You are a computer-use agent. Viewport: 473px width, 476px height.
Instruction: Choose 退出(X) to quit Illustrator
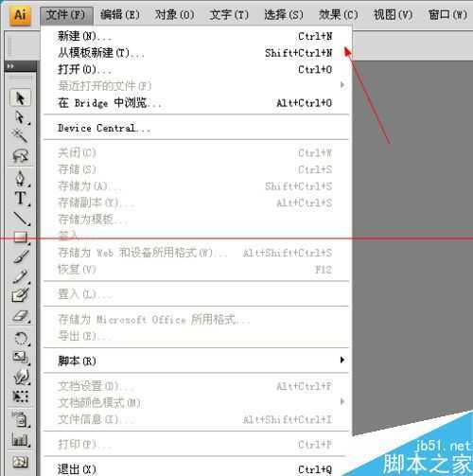(x=196, y=469)
